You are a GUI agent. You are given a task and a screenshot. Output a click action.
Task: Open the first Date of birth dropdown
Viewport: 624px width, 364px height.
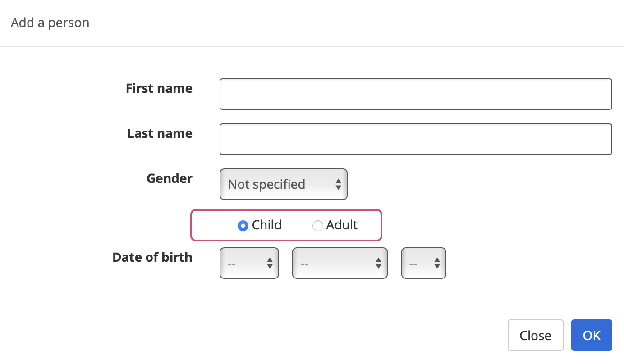(x=249, y=263)
